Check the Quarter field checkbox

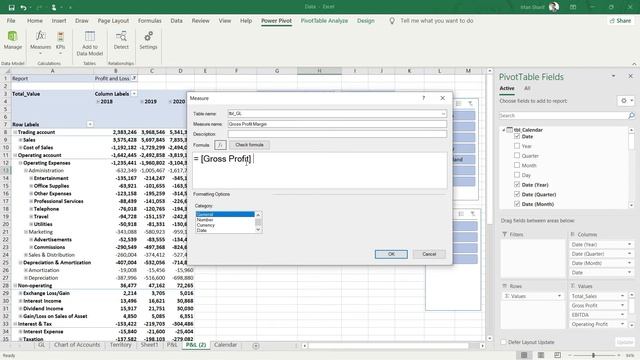pos(517,156)
